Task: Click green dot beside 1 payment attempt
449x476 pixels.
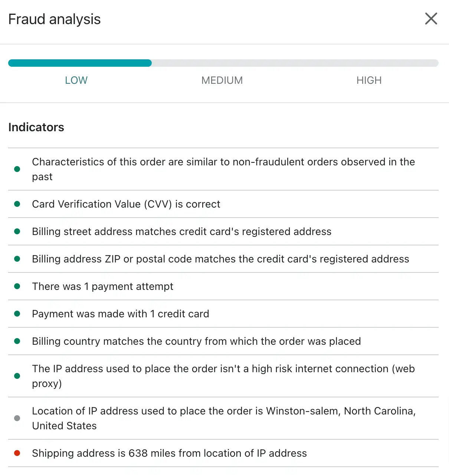Action: [17, 286]
